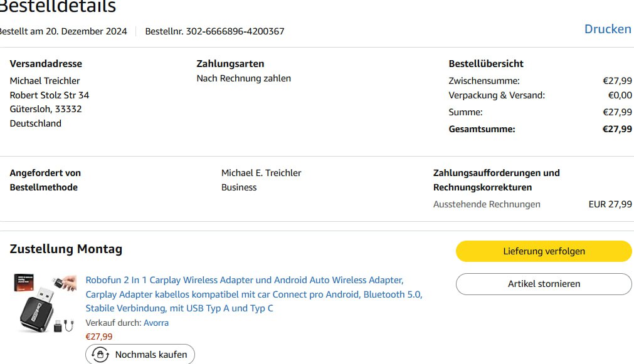Screen dimensions: 634x364
Task: Click the Artikel stornieren button
Action: click(x=543, y=284)
